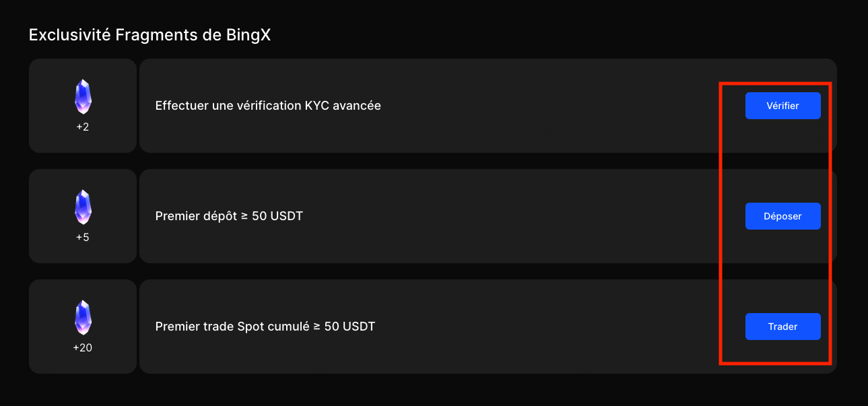The width and height of the screenshot is (868, 406).
Task: Select 'Premier trade Spot cumulé ≥ 50 USDT' text
Action: point(265,327)
